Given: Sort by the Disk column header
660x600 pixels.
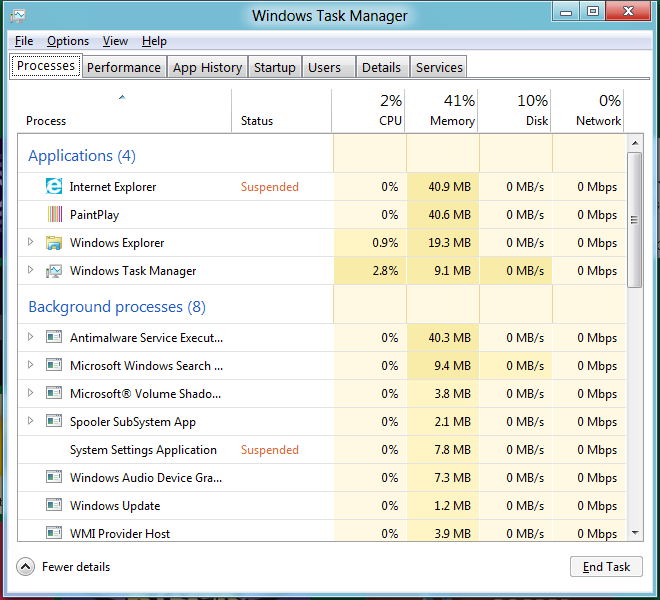Looking at the screenshot, I should 514,110.
